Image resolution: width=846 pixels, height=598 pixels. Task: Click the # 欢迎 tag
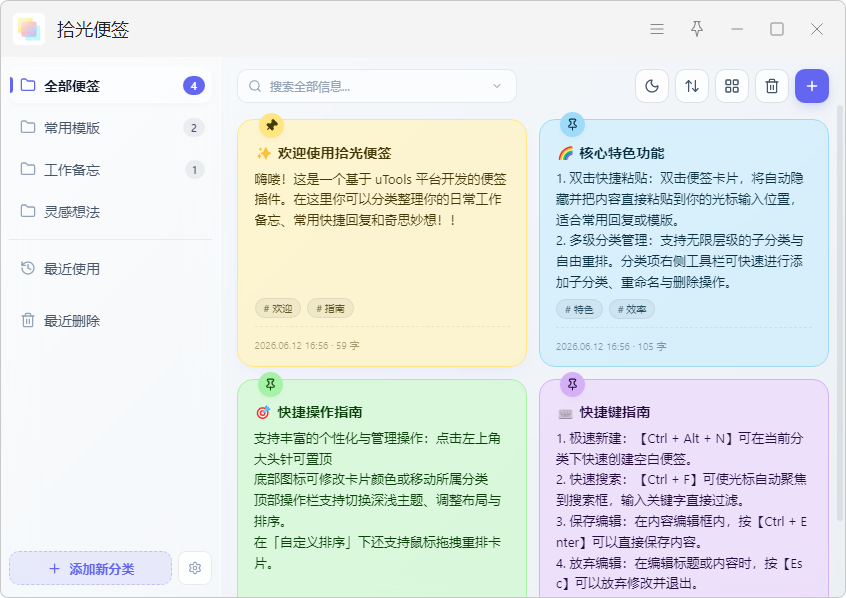(x=278, y=309)
